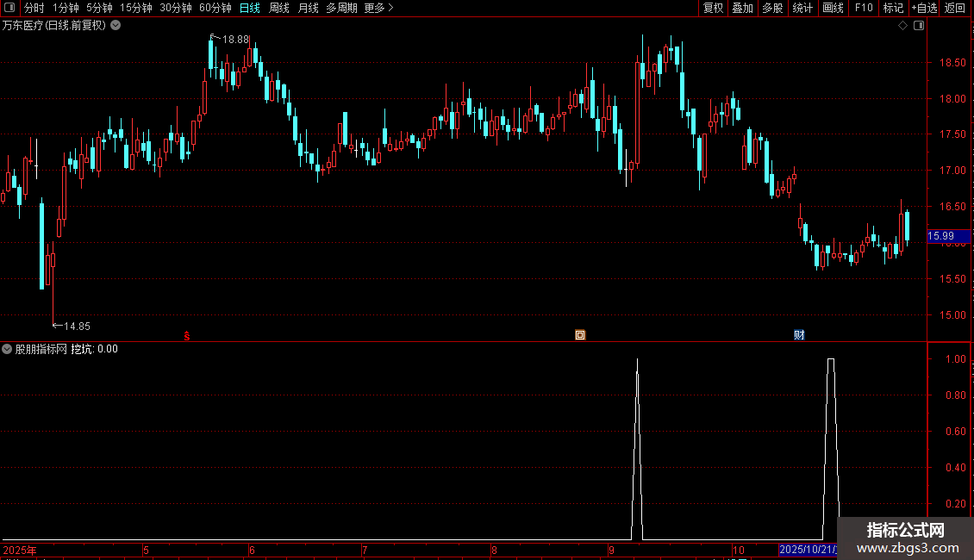The image size is (974, 560).
Task: Toggle the side panel icon in chart header
Action: pos(919,26)
